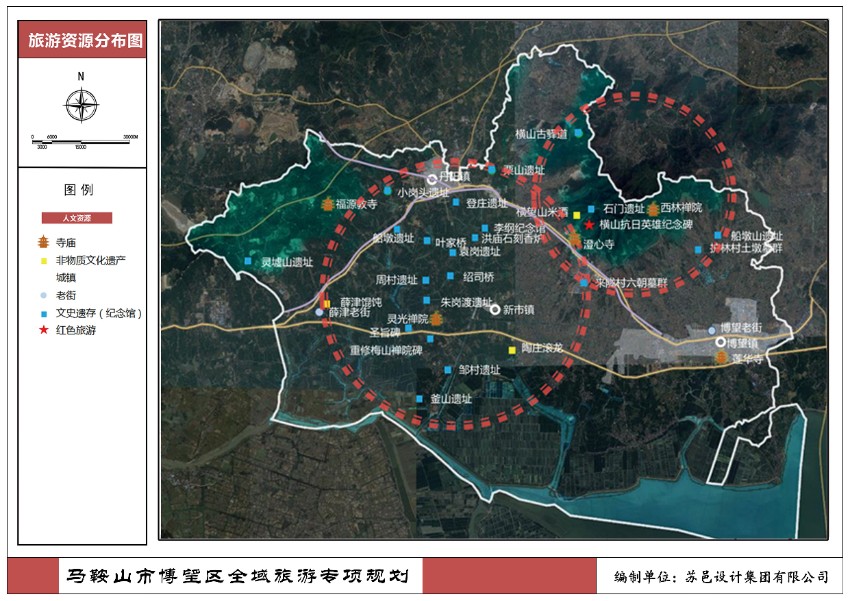Select the 新市镇 town circle marker

point(494,310)
